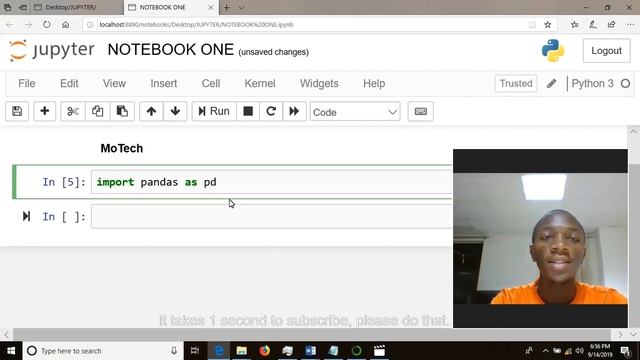
Task: Click the Jupyter logo
Action: point(52,50)
